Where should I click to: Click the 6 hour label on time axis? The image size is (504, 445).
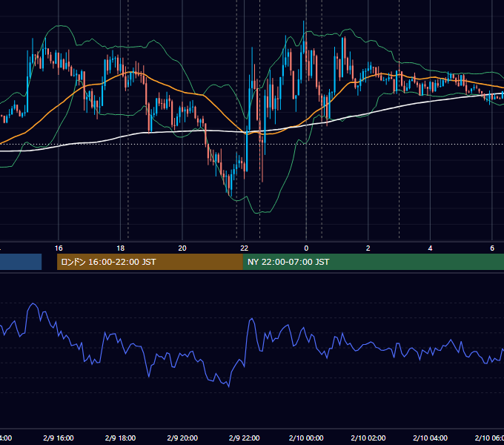[492, 248]
